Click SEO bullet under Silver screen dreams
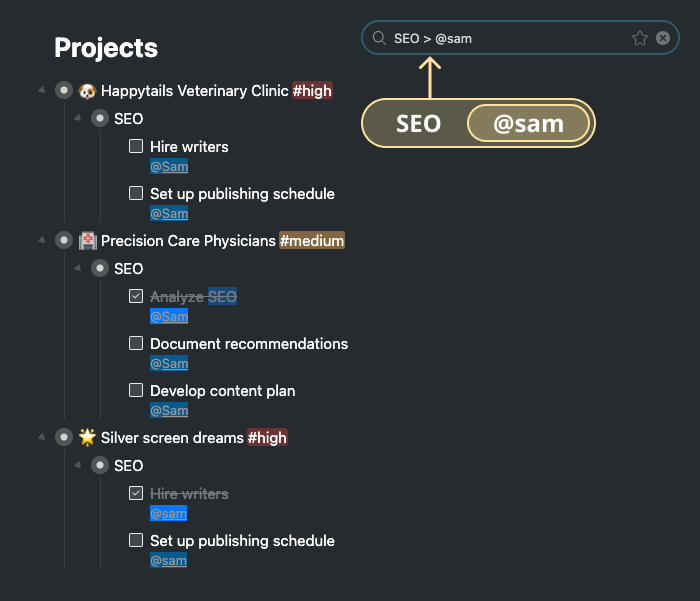This screenshot has width=700, height=601. [100, 465]
